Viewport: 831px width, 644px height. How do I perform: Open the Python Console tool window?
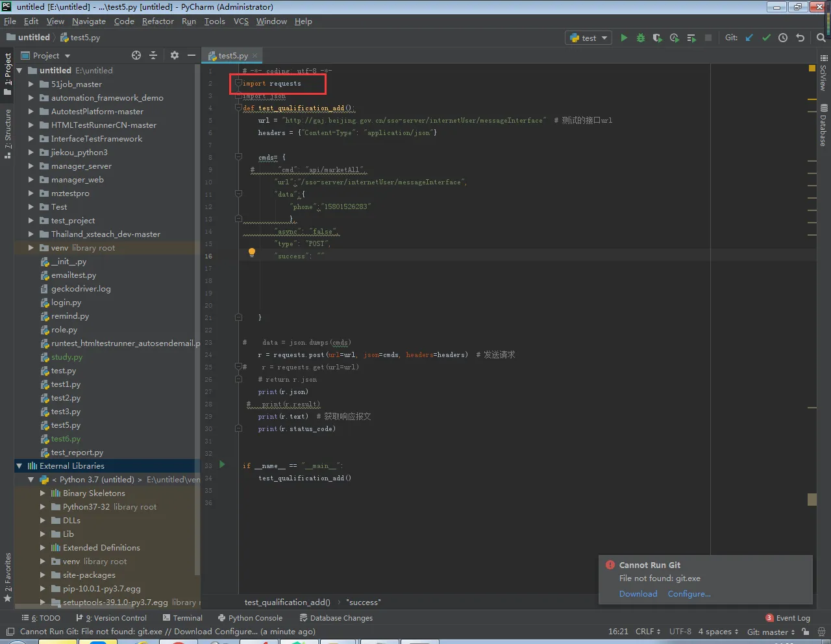tap(250, 618)
